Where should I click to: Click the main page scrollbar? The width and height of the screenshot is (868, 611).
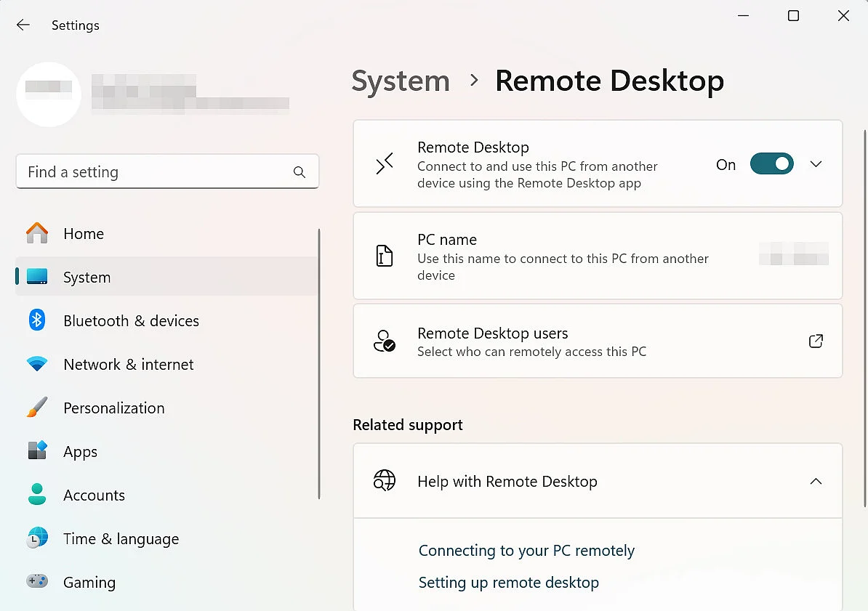864,318
